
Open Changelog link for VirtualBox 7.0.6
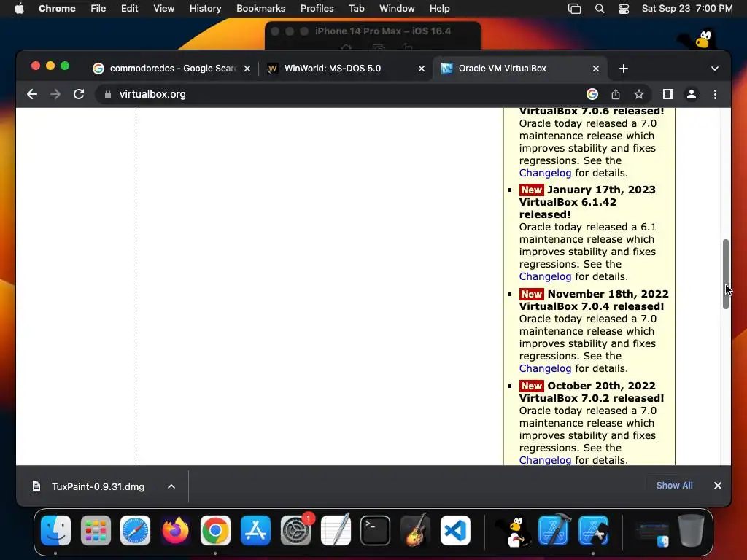545,173
